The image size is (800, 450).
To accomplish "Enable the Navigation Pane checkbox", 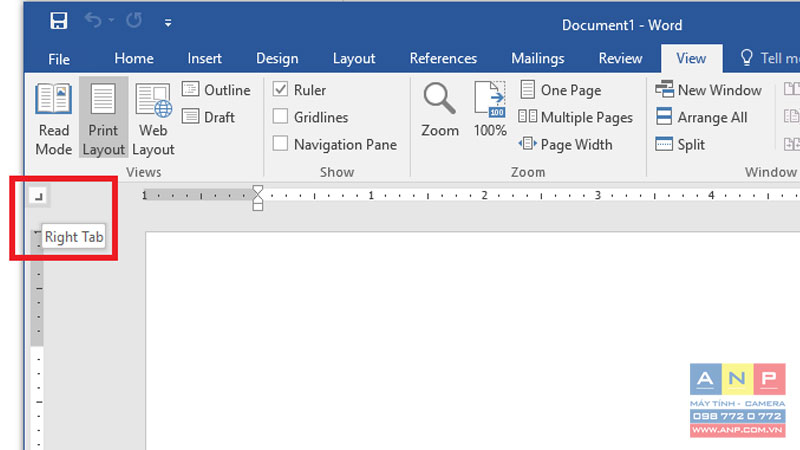I will [x=280, y=143].
